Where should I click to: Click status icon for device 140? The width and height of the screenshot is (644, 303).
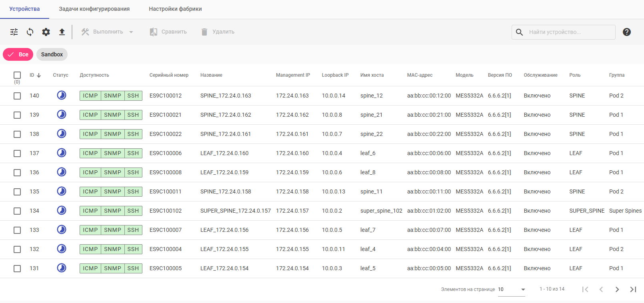(62, 95)
